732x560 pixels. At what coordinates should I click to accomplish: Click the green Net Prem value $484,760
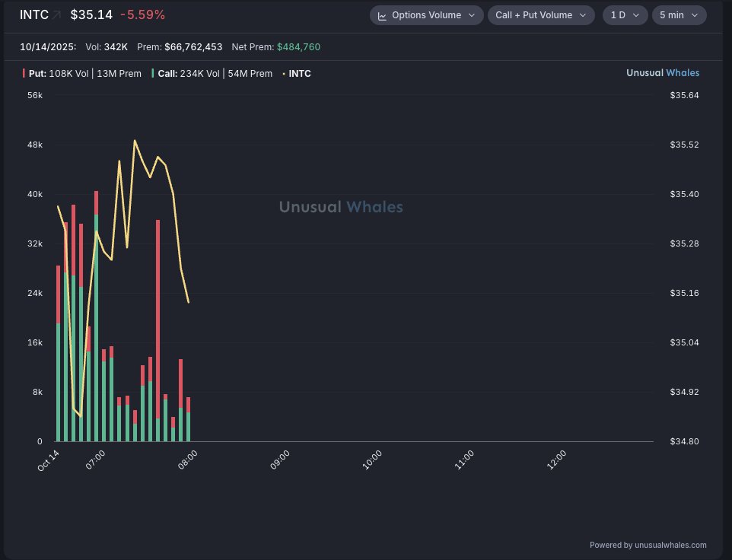pos(298,47)
